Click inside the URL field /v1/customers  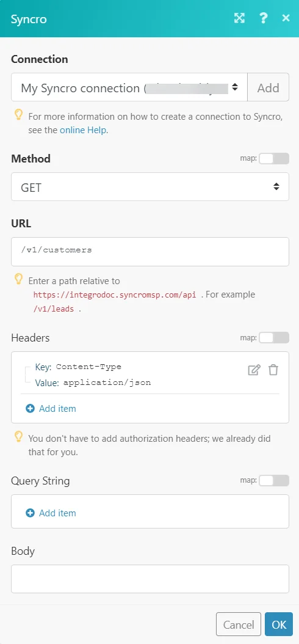click(150, 251)
